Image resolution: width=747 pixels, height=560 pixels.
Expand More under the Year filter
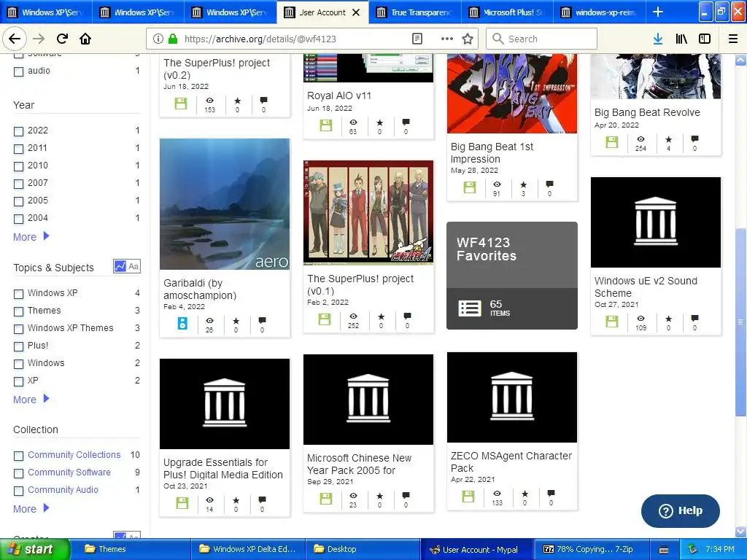pyautogui.click(x=31, y=237)
